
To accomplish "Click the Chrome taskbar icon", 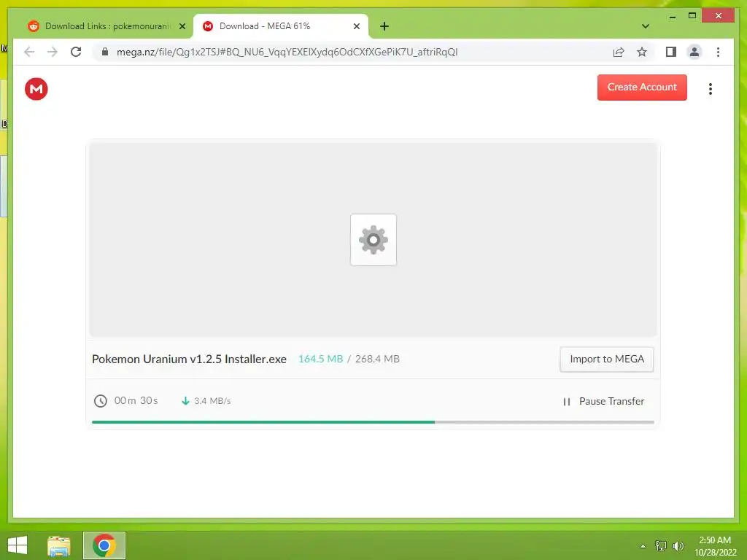I will (x=104, y=545).
